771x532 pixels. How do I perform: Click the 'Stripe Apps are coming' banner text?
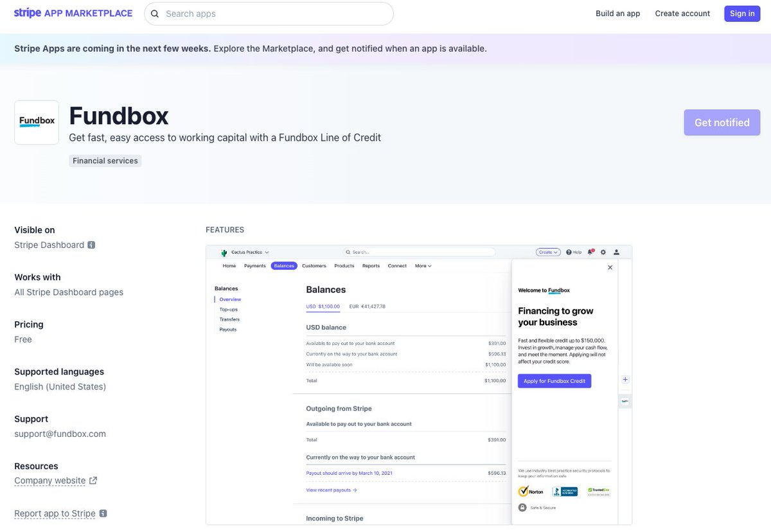click(251, 48)
